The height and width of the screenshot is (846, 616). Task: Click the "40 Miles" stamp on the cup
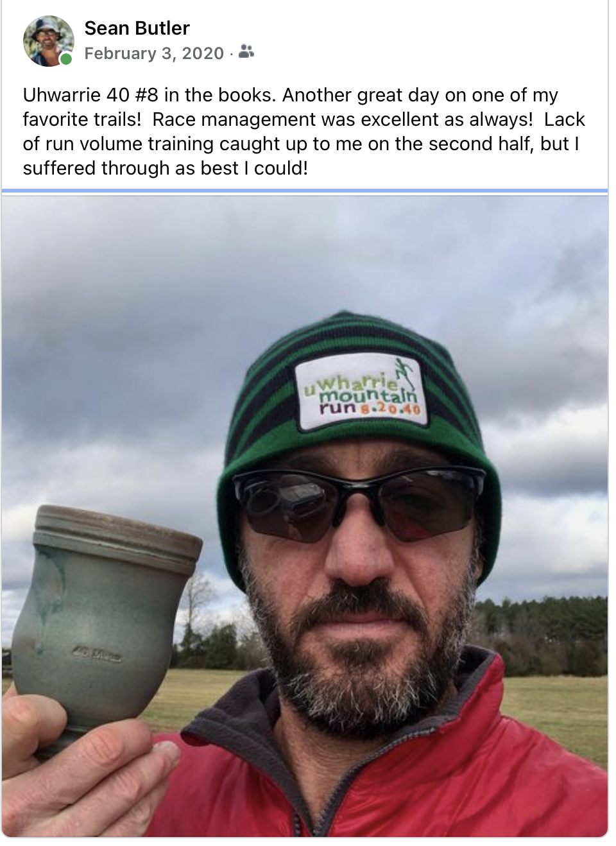coord(101,655)
